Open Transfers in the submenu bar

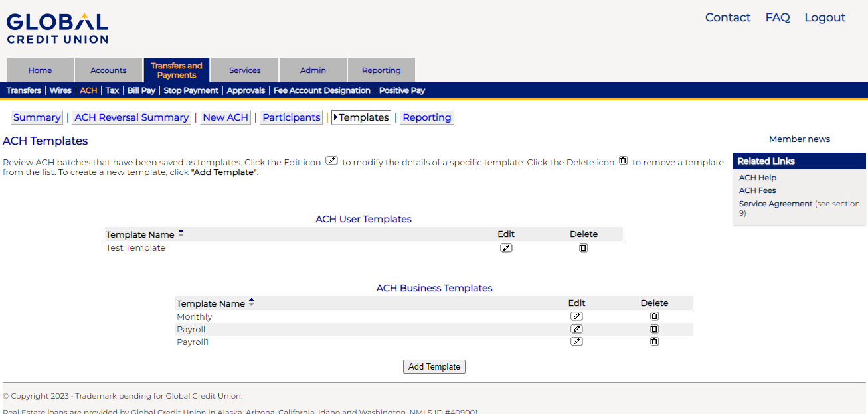pyautogui.click(x=23, y=90)
